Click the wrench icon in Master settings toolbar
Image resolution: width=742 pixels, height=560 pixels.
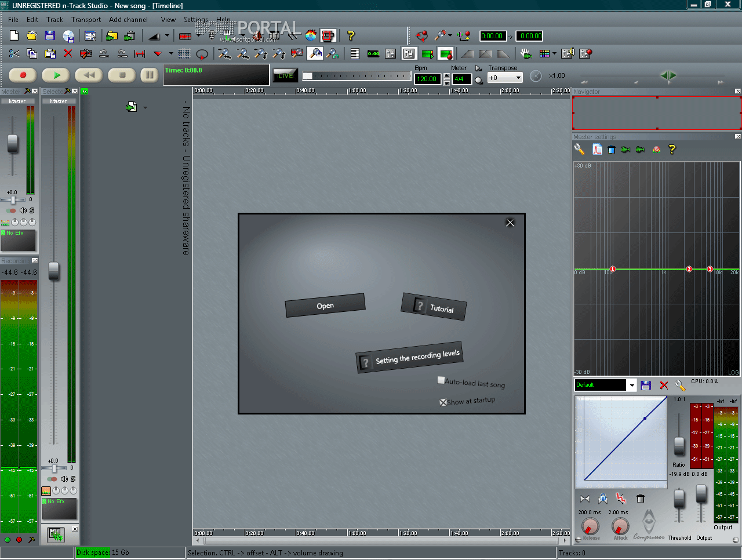[x=579, y=150]
